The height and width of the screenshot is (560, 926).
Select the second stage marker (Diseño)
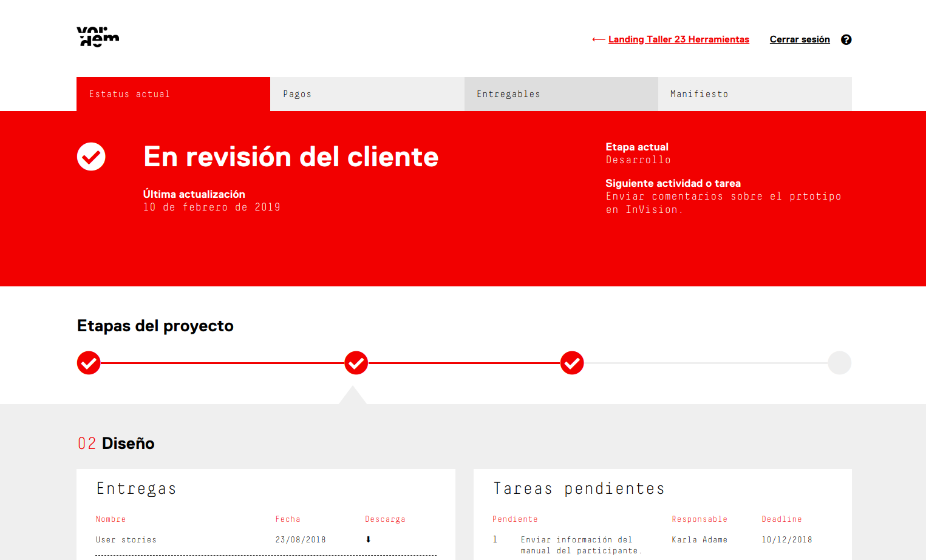[356, 363]
